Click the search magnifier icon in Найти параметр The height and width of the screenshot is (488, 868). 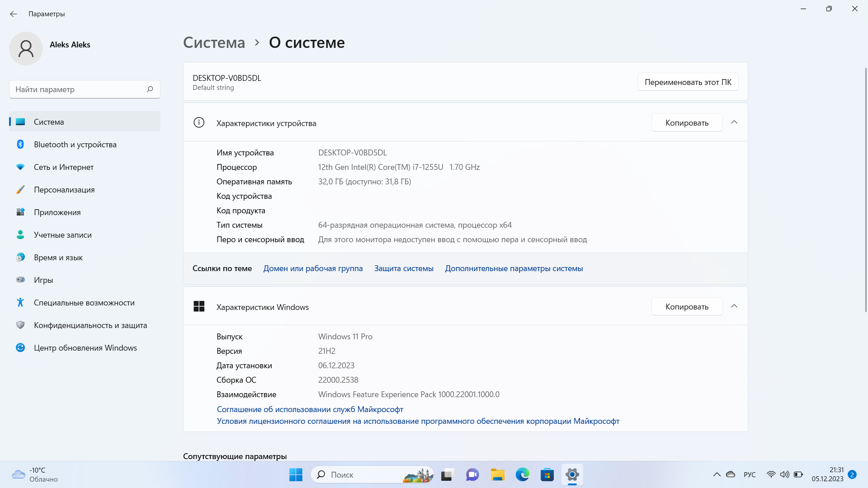pos(150,89)
